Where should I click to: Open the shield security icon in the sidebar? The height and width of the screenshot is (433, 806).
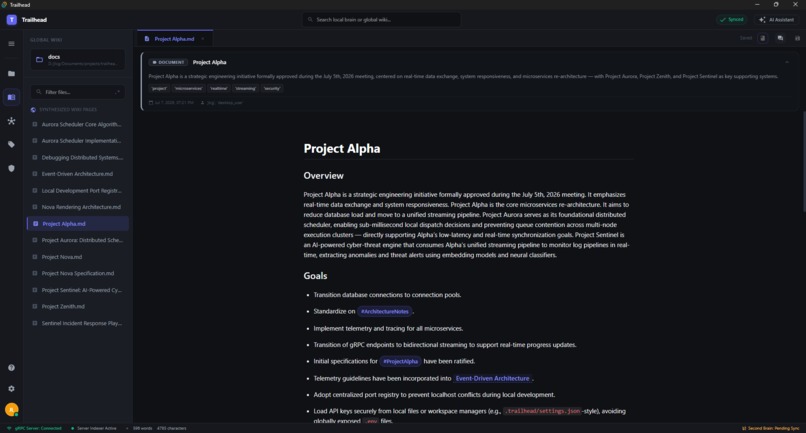(11, 168)
